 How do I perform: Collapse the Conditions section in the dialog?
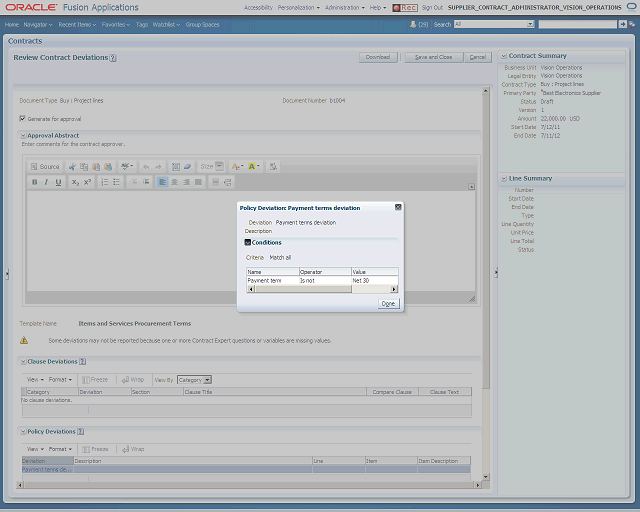tap(247, 242)
